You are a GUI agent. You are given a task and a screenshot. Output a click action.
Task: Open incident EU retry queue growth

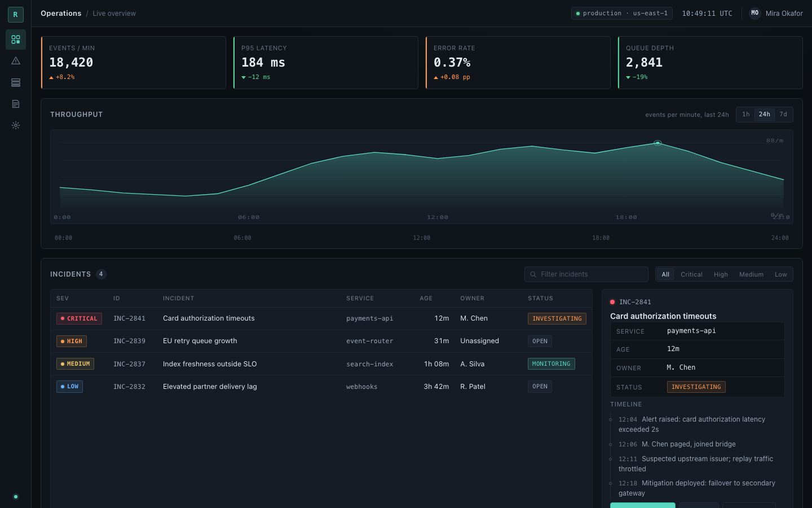coord(200,341)
